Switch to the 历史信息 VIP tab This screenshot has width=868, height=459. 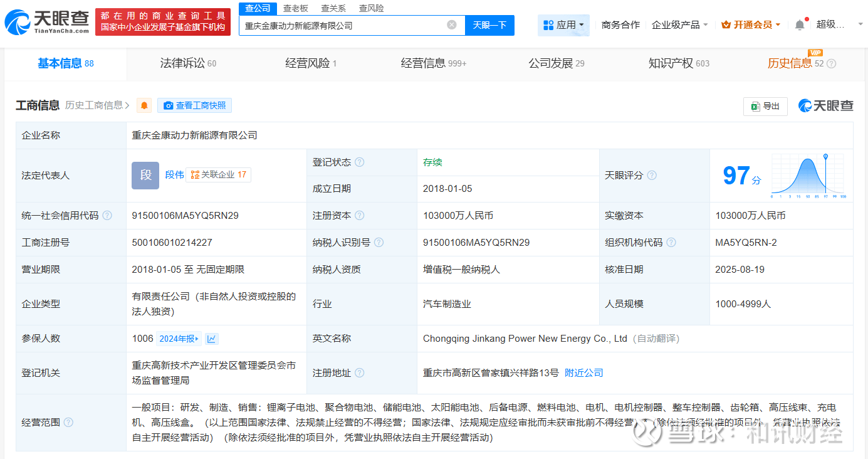pyautogui.click(x=795, y=63)
